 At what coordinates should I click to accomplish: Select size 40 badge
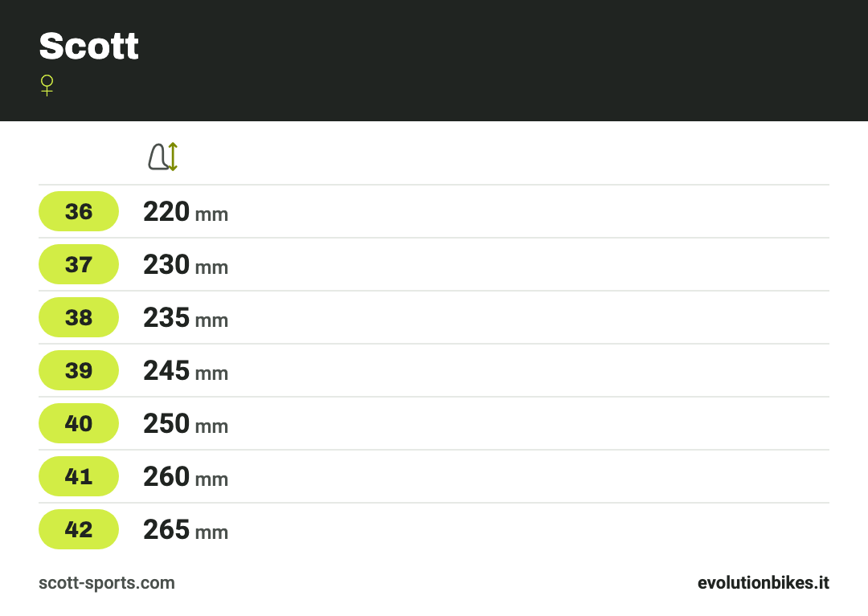[79, 423]
